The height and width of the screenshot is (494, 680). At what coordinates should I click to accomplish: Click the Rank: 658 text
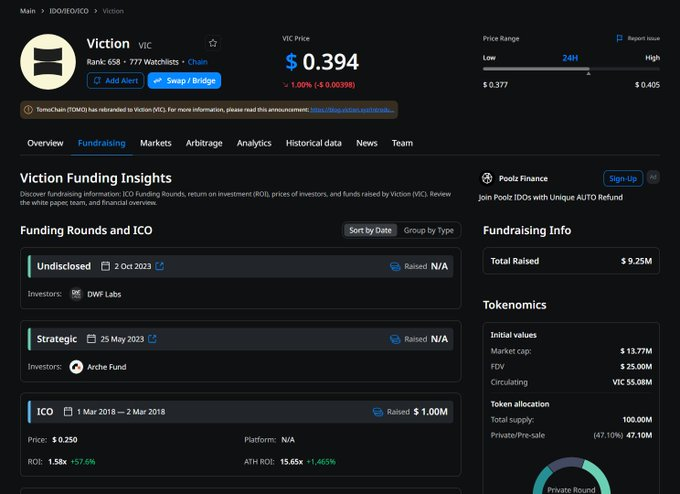pyautogui.click(x=103, y=62)
